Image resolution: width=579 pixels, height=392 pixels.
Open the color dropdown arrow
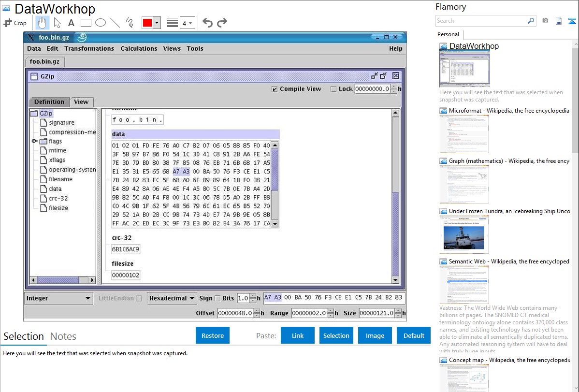157,23
